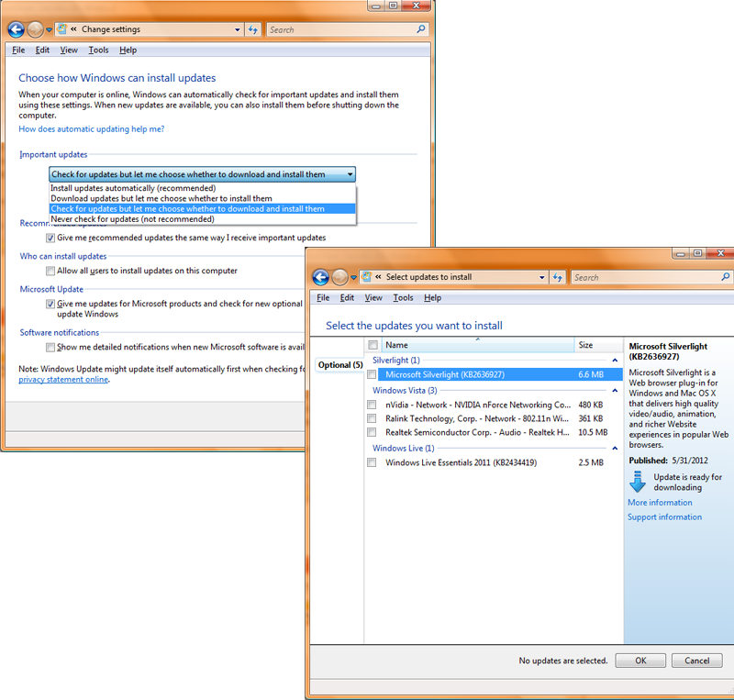The image size is (734, 700).
Task: Select the Optional (5) tab
Action: (x=340, y=365)
